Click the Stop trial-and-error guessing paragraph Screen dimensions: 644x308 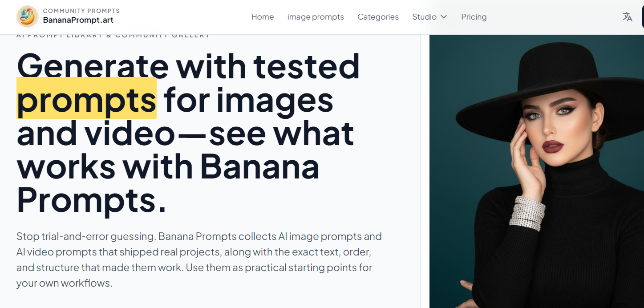[199, 259]
